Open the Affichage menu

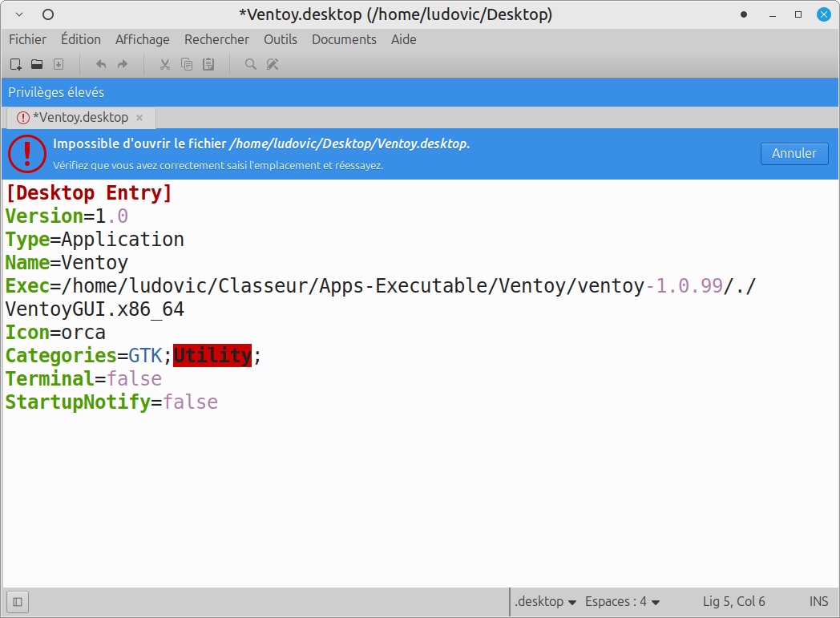click(x=143, y=39)
